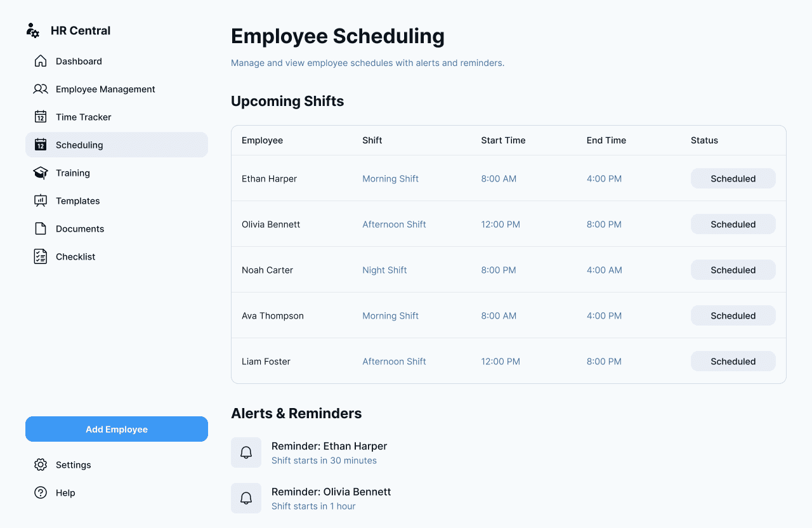This screenshot has width=812, height=528.
Task: Select the Training graduation cap icon
Action: (x=40, y=173)
